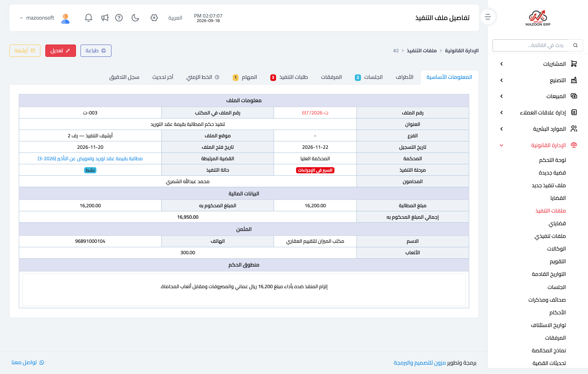Click the الإدارة القانونية scales icon
This screenshot has width=588, height=374.
pyautogui.click(x=574, y=145)
